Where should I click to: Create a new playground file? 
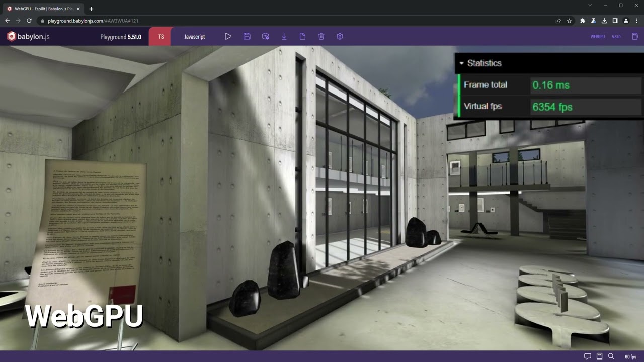point(302,37)
